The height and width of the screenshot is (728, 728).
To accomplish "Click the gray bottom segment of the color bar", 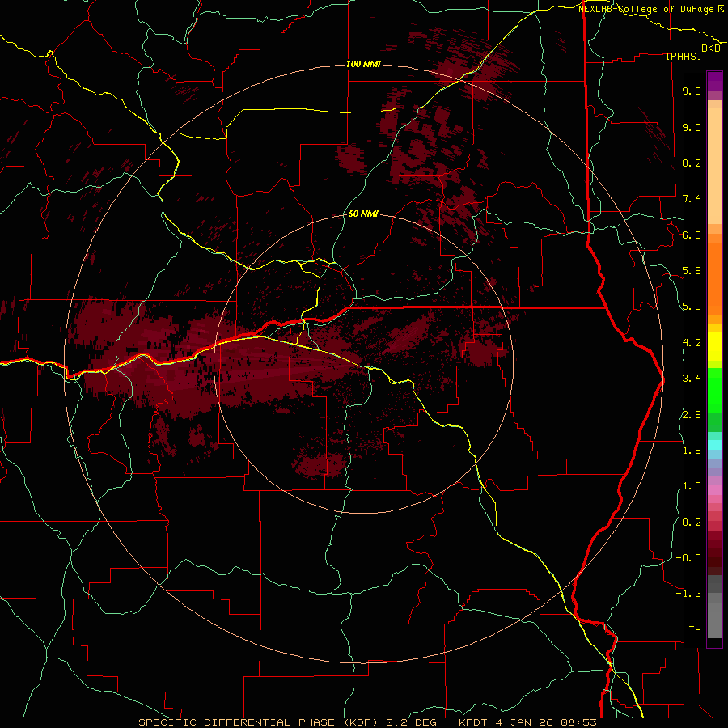I will (714, 620).
